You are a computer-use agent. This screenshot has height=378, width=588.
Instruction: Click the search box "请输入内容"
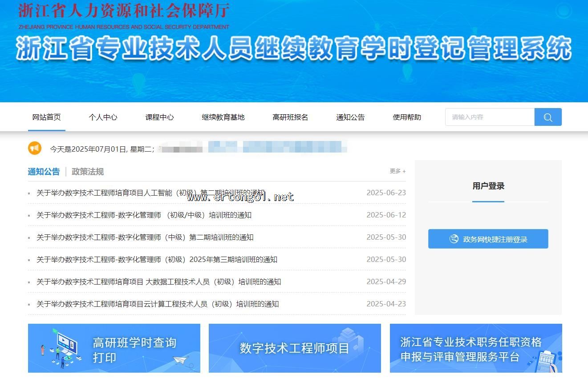[x=490, y=117]
